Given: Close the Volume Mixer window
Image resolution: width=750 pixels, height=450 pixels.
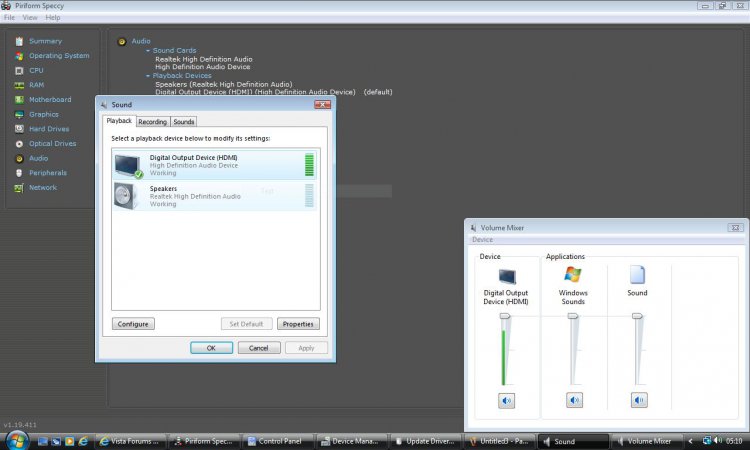Looking at the screenshot, I should point(736,228).
